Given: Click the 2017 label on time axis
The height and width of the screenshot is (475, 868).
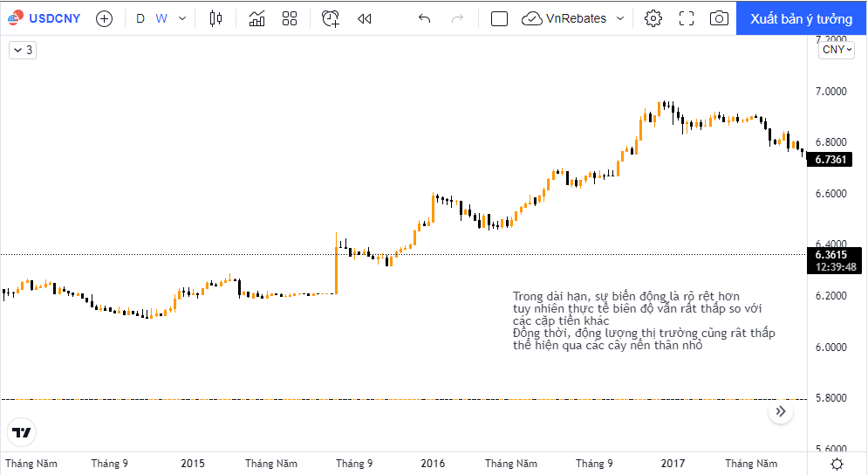Looking at the screenshot, I should [x=673, y=464].
